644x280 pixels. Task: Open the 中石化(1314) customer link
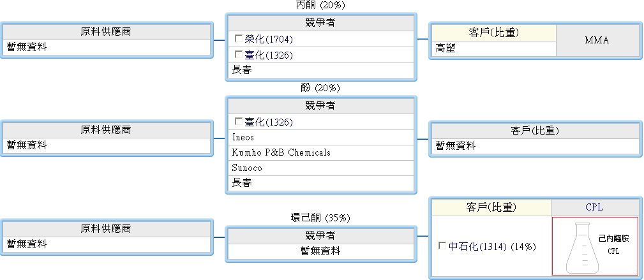coord(478,246)
